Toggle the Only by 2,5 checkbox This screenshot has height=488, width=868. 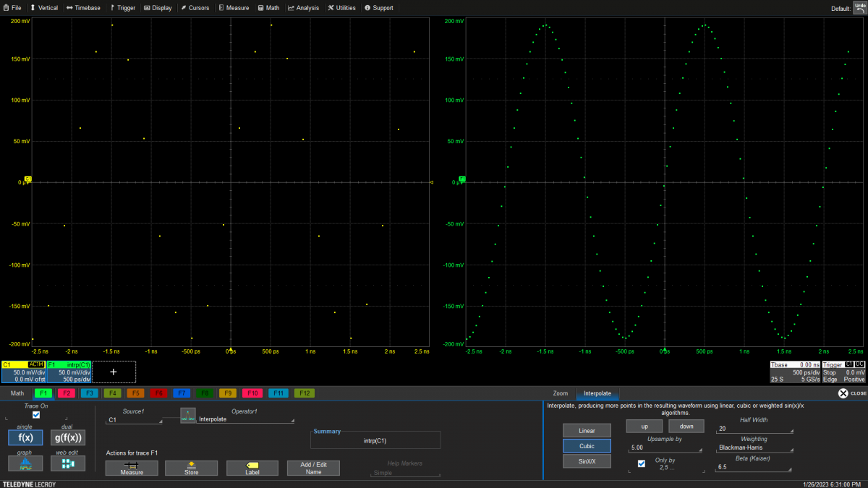click(x=642, y=463)
